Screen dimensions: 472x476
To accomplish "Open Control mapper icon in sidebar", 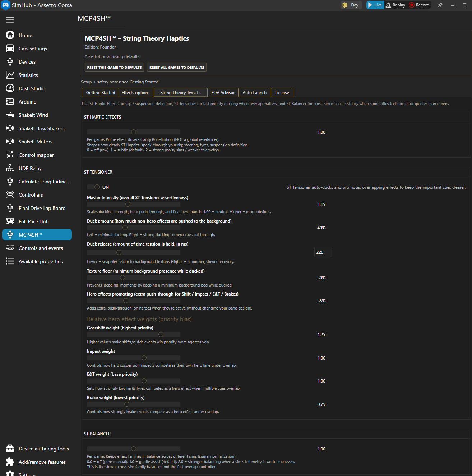I will coord(10,155).
